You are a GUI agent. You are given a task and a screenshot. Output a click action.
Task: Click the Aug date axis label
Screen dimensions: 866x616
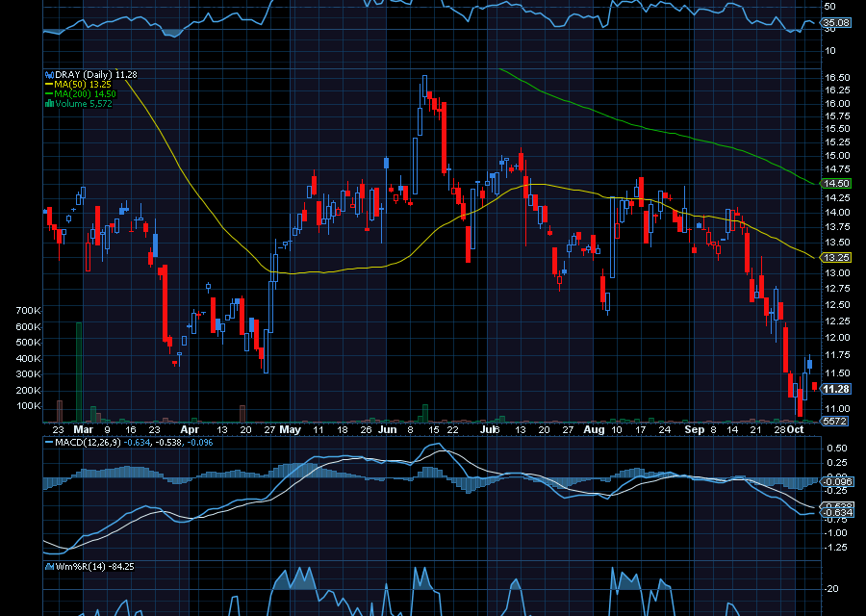point(595,429)
